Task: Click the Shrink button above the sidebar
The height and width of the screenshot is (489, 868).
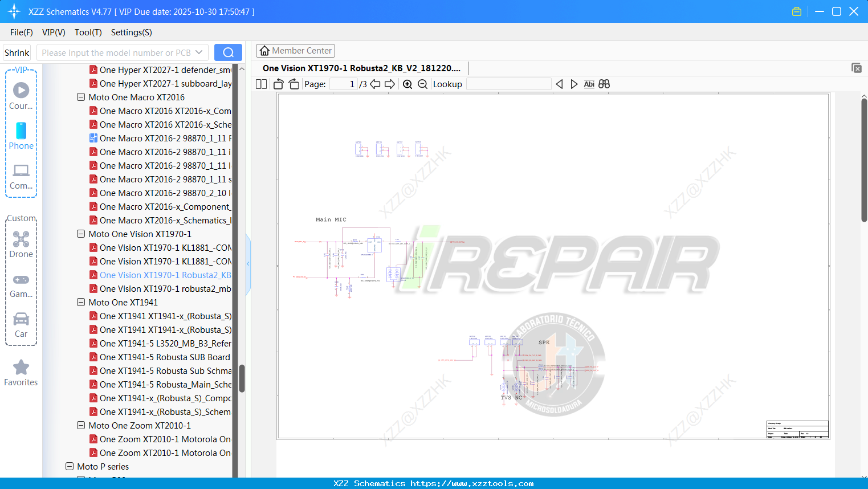Action: 17,52
